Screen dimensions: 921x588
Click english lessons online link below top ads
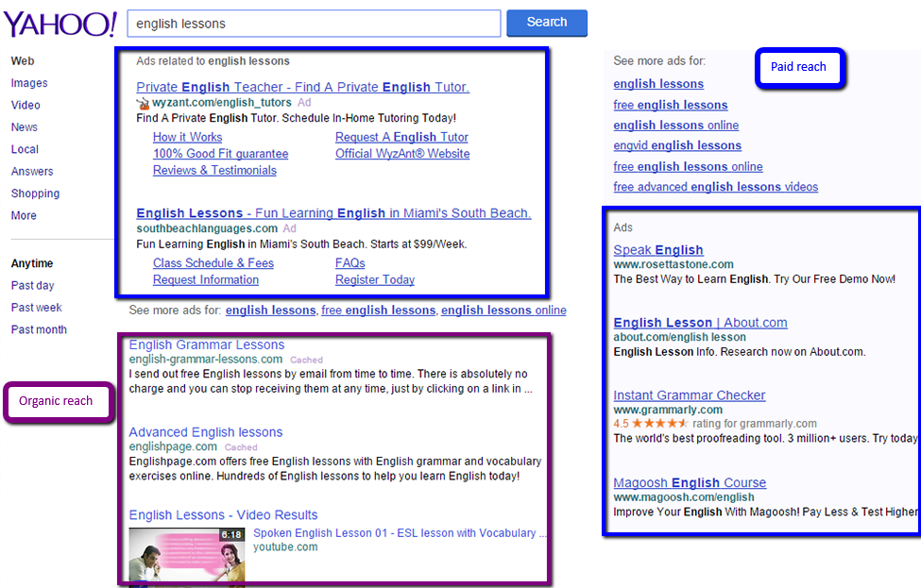tap(504, 311)
